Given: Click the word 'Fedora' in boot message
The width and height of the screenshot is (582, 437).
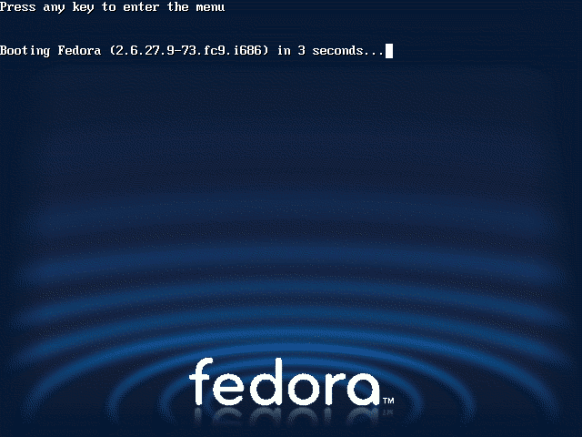Looking at the screenshot, I should 79,50.
